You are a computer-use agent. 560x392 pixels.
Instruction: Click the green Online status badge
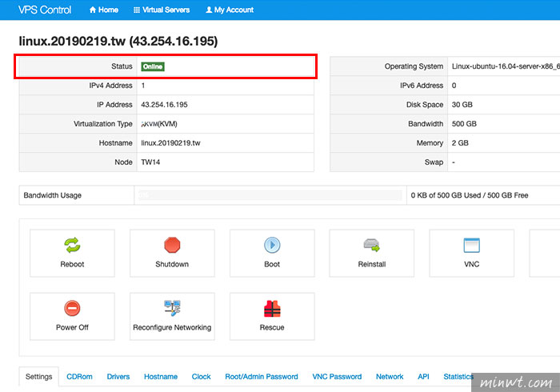(x=153, y=66)
